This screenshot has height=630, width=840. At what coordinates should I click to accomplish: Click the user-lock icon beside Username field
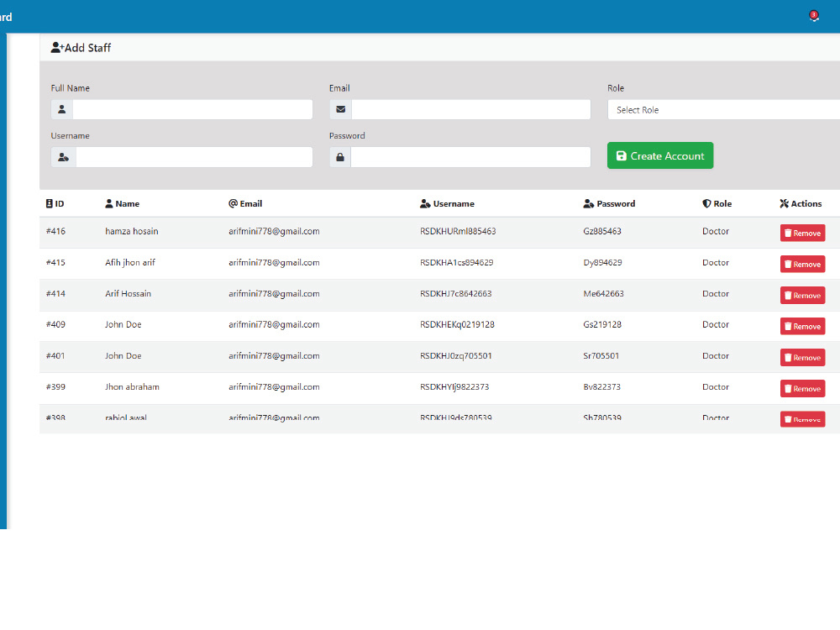pos(63,157)
